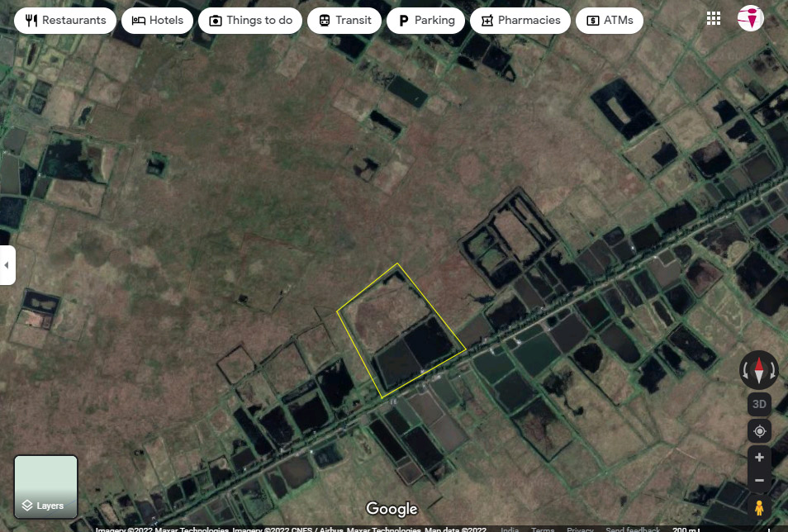Activate the Street View pegman

point(759,507)
